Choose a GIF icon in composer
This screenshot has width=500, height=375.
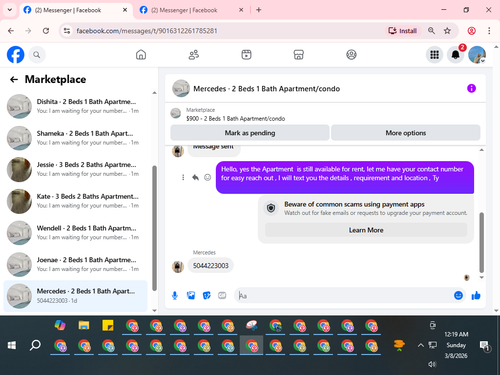point(222,295)
